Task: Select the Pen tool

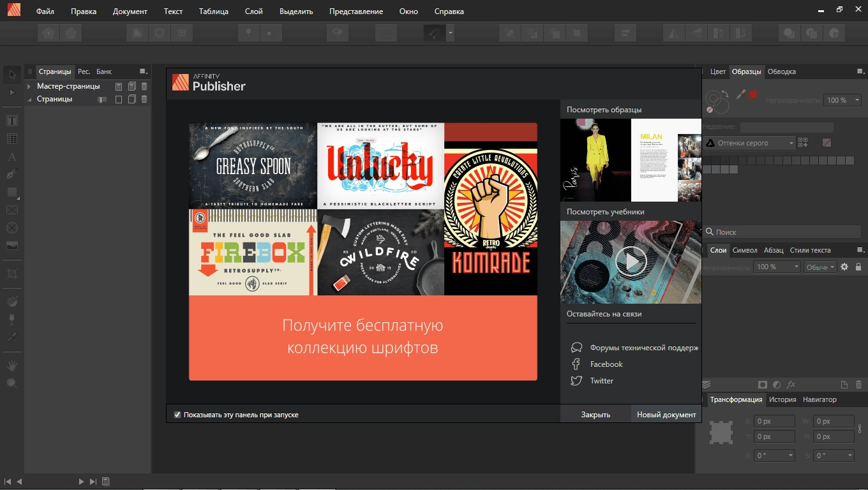Action: [12, 174]
